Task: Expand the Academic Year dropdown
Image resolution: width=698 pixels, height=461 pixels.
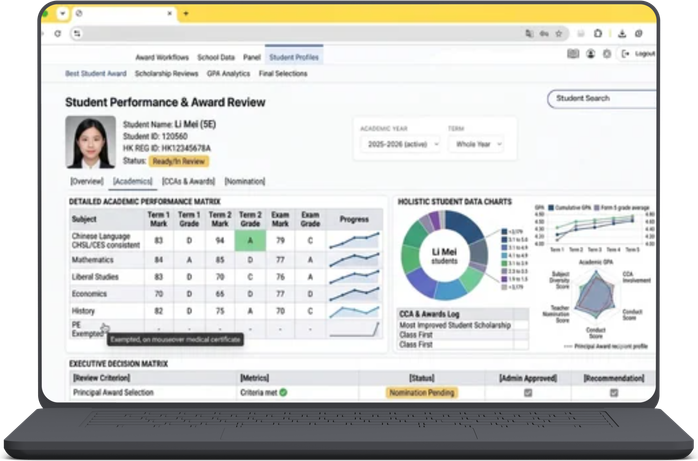Action: tap(400, 144)
